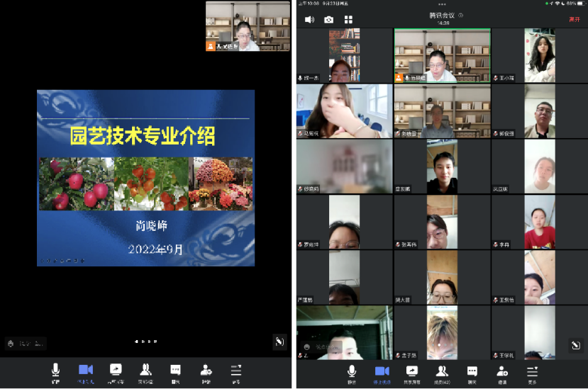588x389 pixels.
Task: Open Members (成员 42) list in gallery toolbar
Action: 441,373
